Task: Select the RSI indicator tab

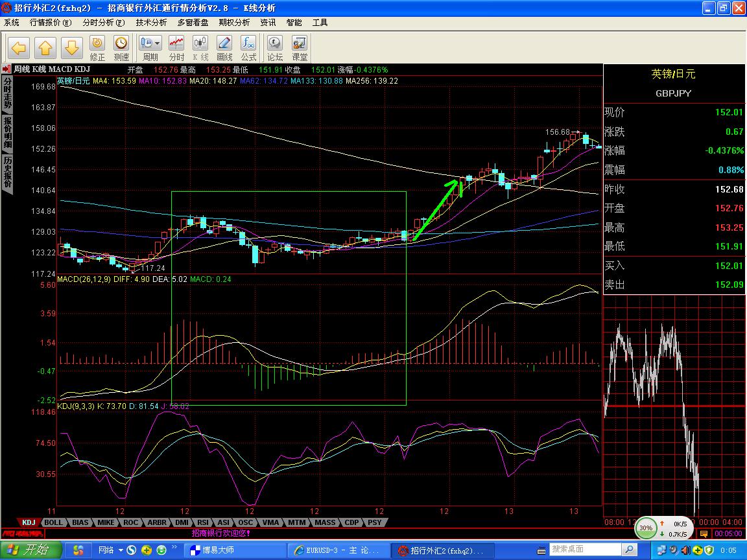Action: pyautogui.click(x=203, y=522)
